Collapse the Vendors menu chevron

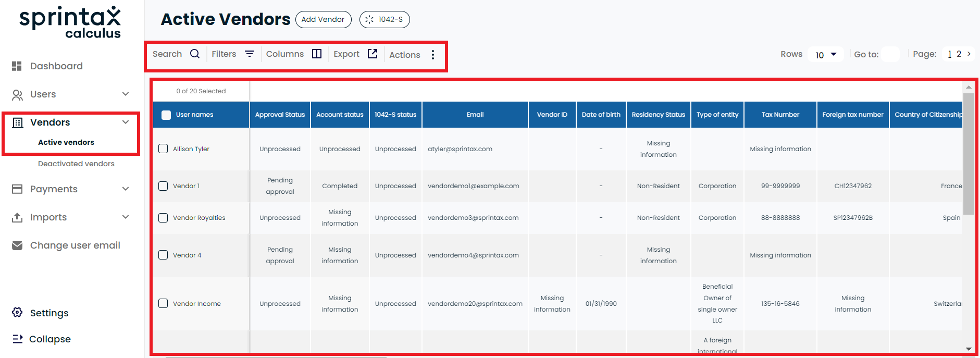(126, 122)
